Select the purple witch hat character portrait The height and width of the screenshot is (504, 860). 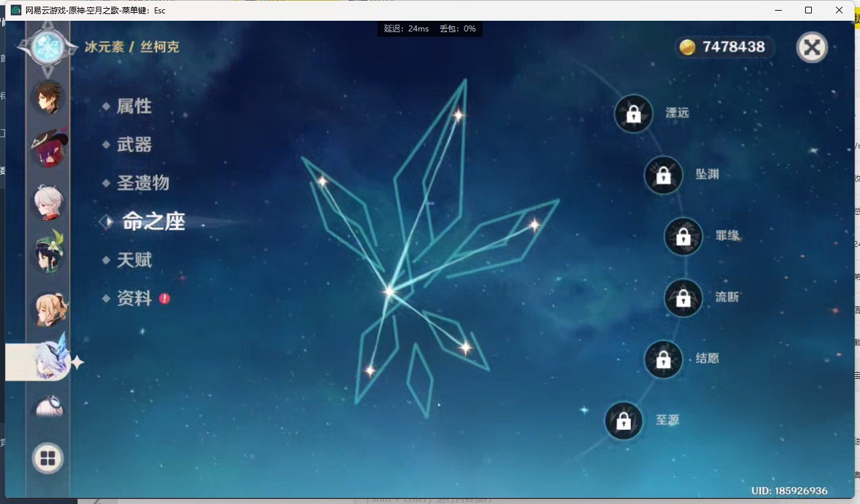pyautogui.click(x=50, y=147)
